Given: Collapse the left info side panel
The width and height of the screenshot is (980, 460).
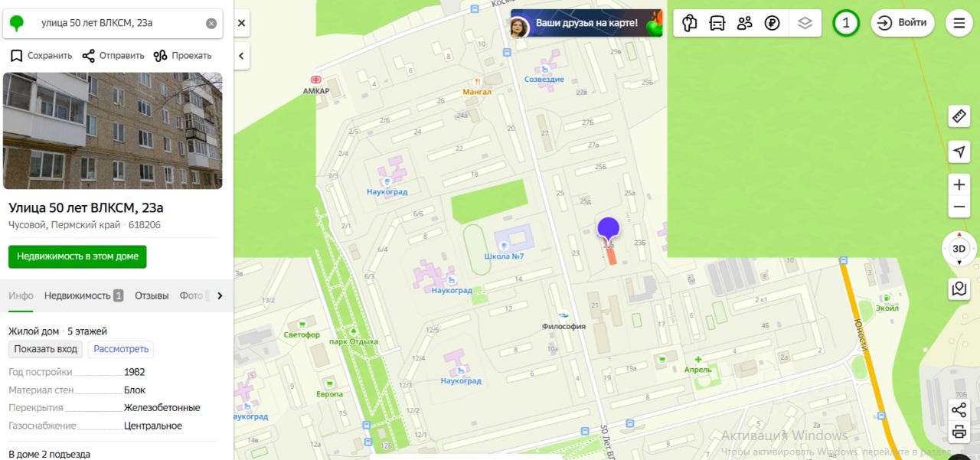Looking at the screenshot, I should (x=242, y=56).
